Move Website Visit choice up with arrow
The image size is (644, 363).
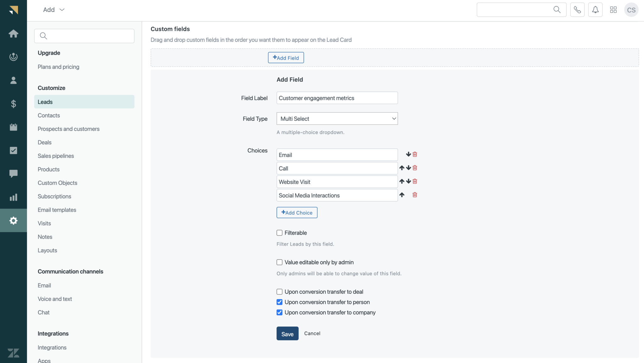tap(402, 181)
